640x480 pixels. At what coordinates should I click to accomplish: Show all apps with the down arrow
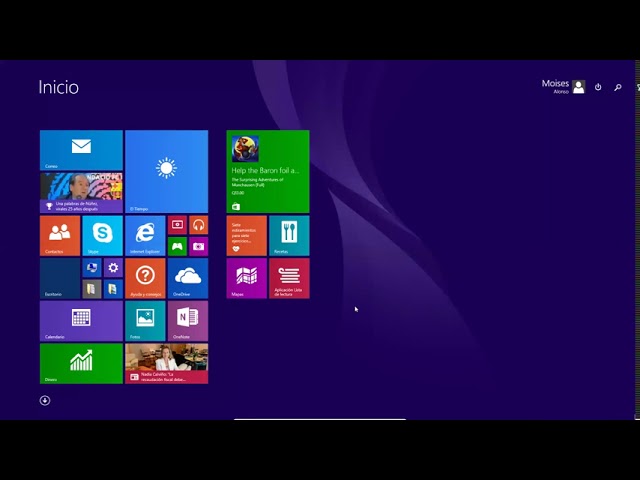pyautogui.click(x=45, y=400)
